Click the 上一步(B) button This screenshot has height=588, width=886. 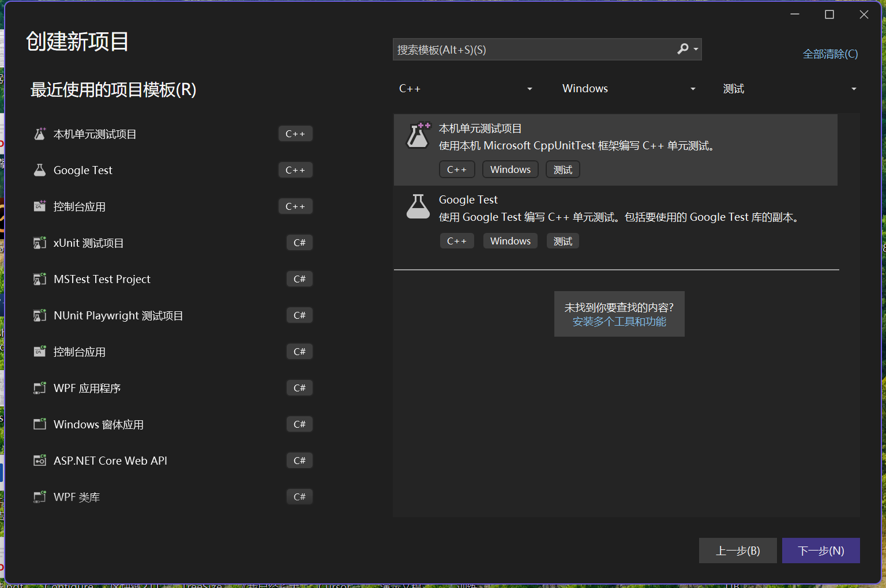[x=738, y=551]
